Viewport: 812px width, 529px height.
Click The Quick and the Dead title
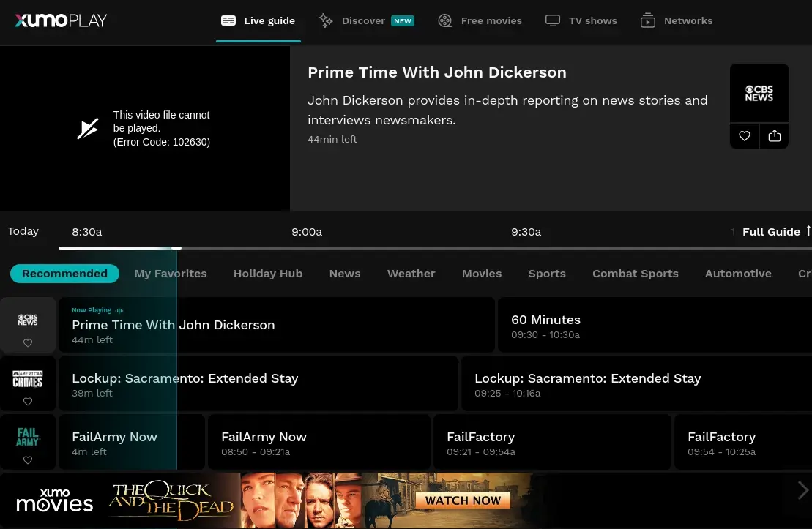coord(171,500)
